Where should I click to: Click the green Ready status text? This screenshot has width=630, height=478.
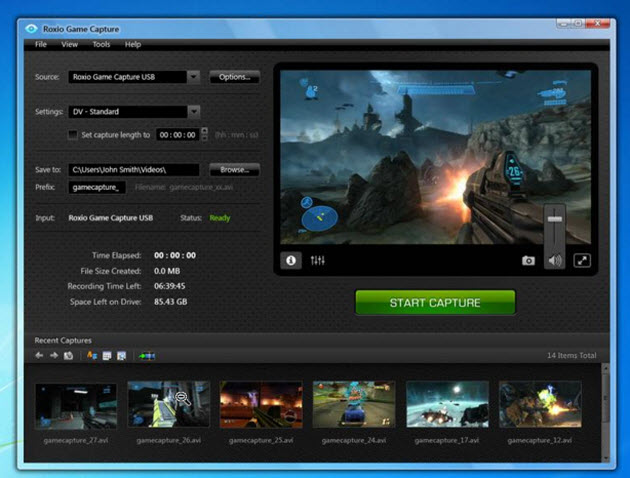tap(220, 218)
